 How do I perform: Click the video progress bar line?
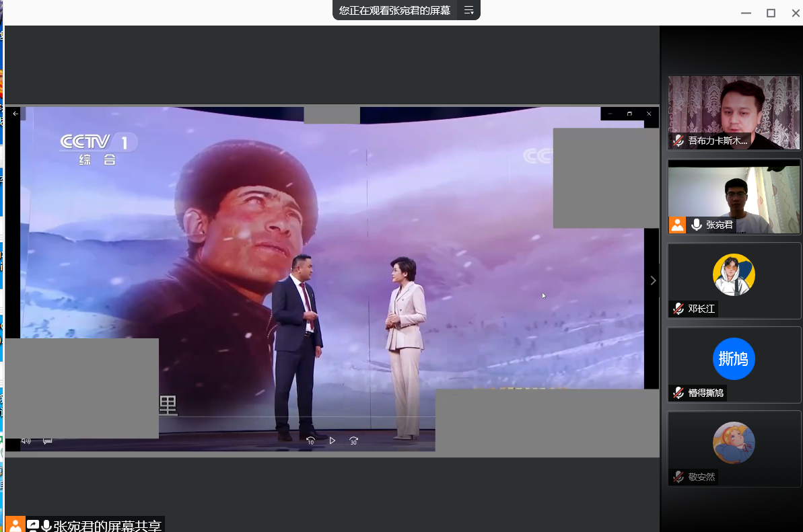click(297, 418)
